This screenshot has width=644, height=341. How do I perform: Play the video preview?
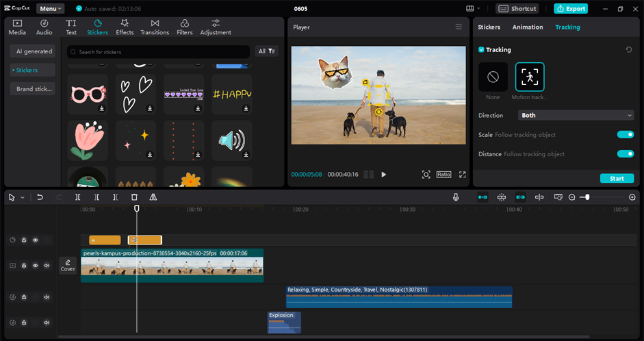[384, 175]
